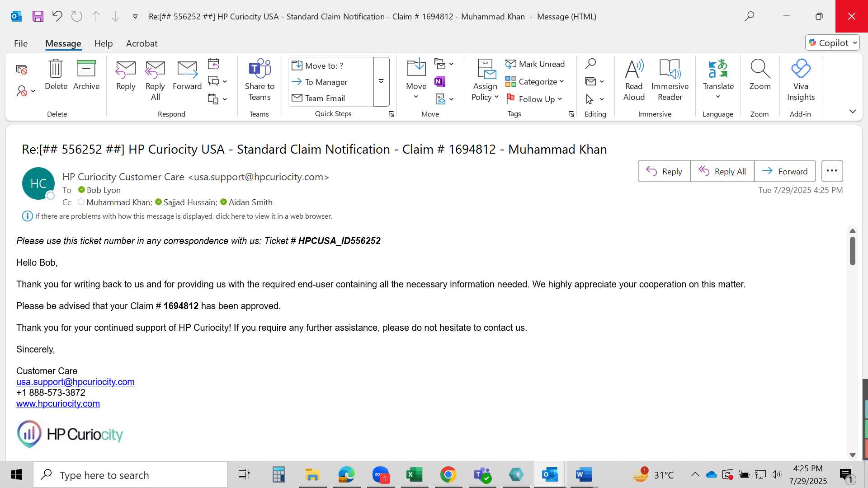Archive this message

pos(86,75)
